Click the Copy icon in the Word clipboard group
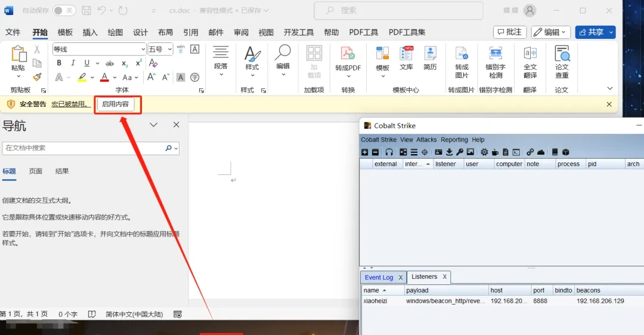644x335 pixels. (37, 63)
